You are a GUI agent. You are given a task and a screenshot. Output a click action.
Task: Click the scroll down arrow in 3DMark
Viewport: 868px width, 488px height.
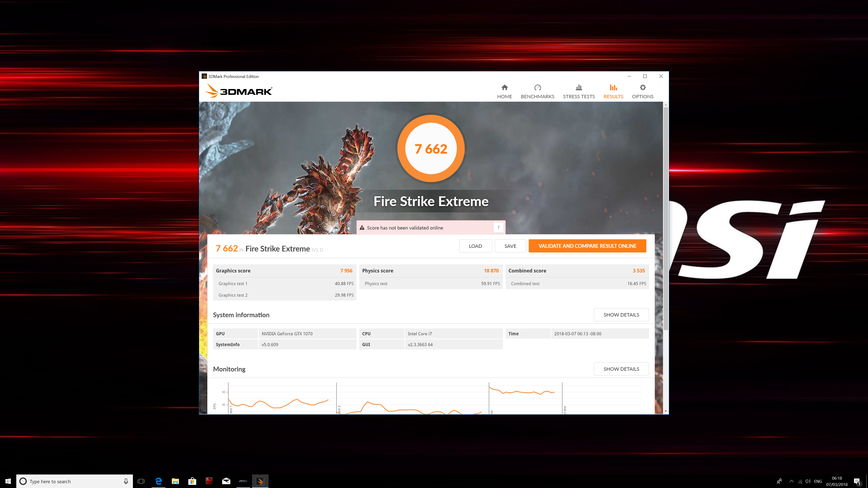point(665,411)
